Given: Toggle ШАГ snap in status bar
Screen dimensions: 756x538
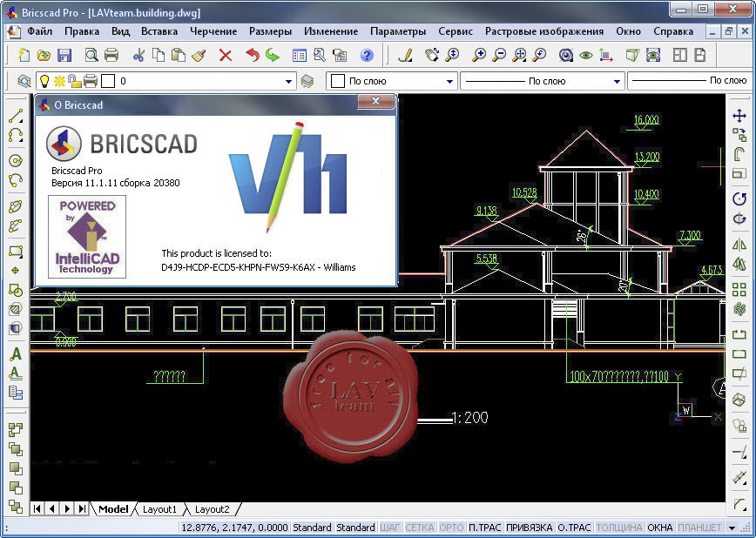Looking at the screenshot, I should coord(389,528).
